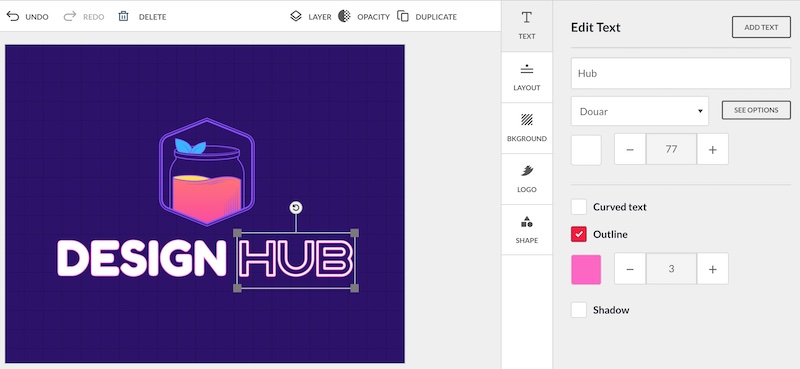The height and width of the screenshot is (369, 800).
Task: Enable the Curved text checkbox
Action: click(579, 207)
